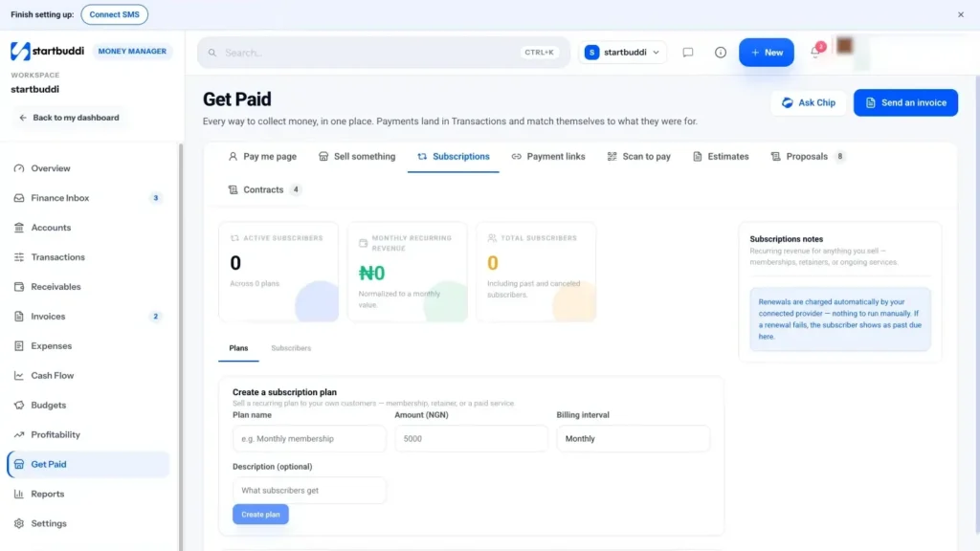Click the Plan name input field

(309, 438)
